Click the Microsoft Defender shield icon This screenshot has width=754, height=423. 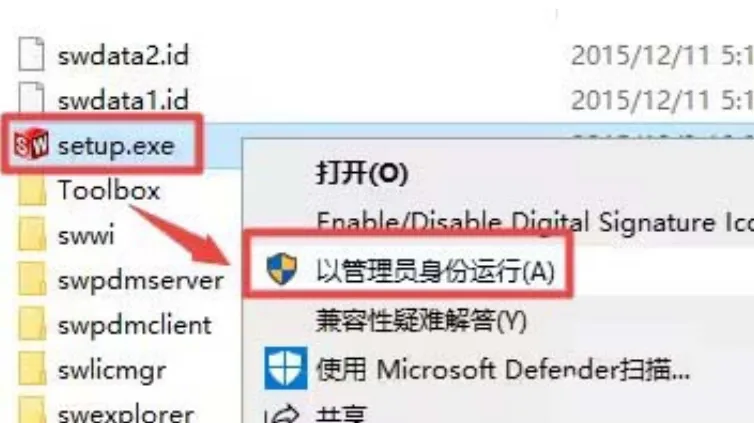tap(286, 368)
